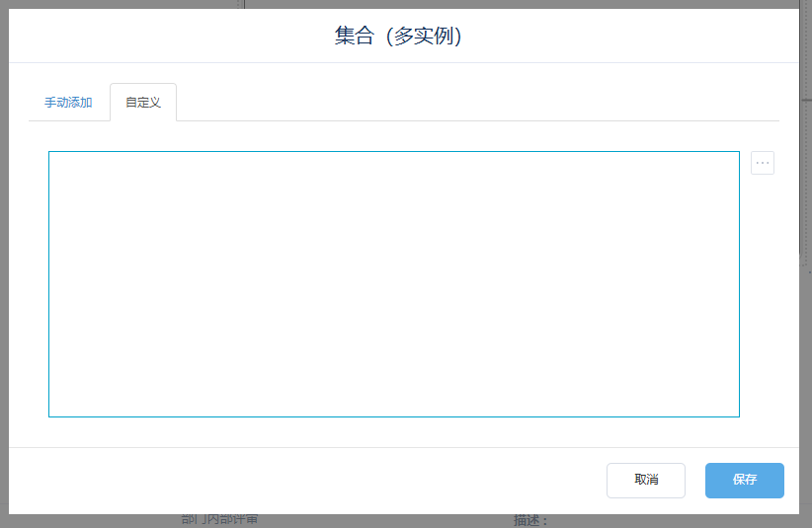Click the vertical scrollbar behind the dialog

click(x=805, y=148)
